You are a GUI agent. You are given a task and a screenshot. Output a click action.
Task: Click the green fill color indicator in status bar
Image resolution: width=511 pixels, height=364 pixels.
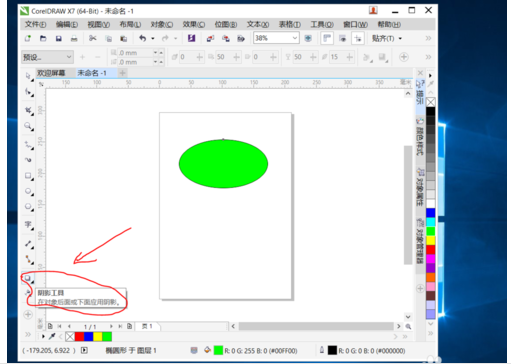click(218, 350)
